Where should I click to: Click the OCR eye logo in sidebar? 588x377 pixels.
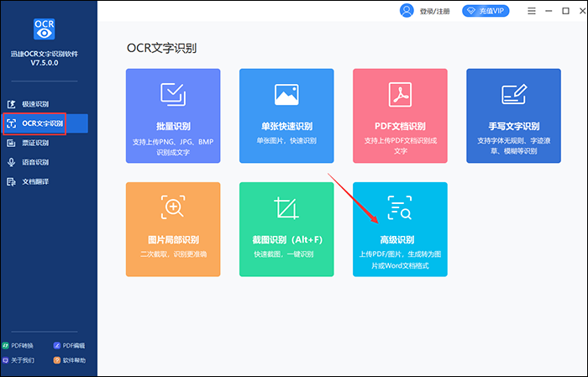[45, 29]
